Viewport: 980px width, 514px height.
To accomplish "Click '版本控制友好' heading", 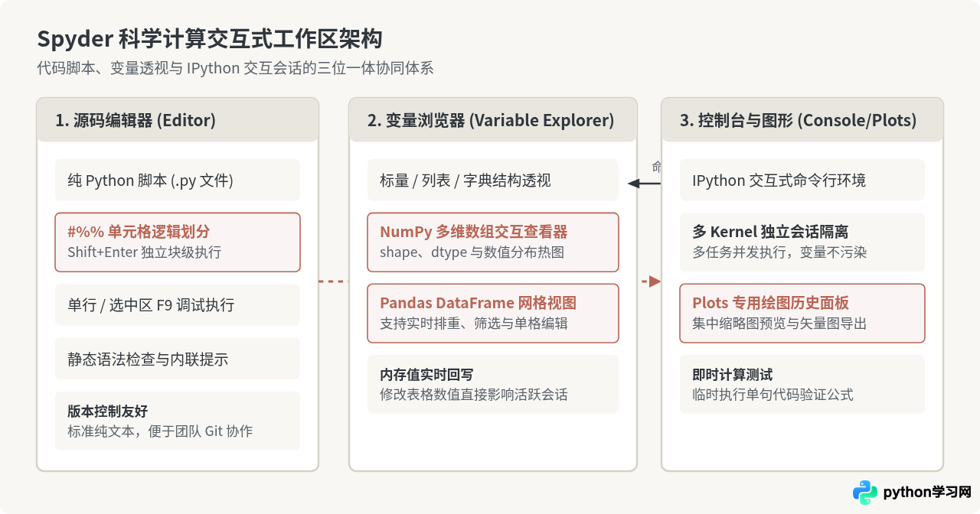I will pos(108,411).
